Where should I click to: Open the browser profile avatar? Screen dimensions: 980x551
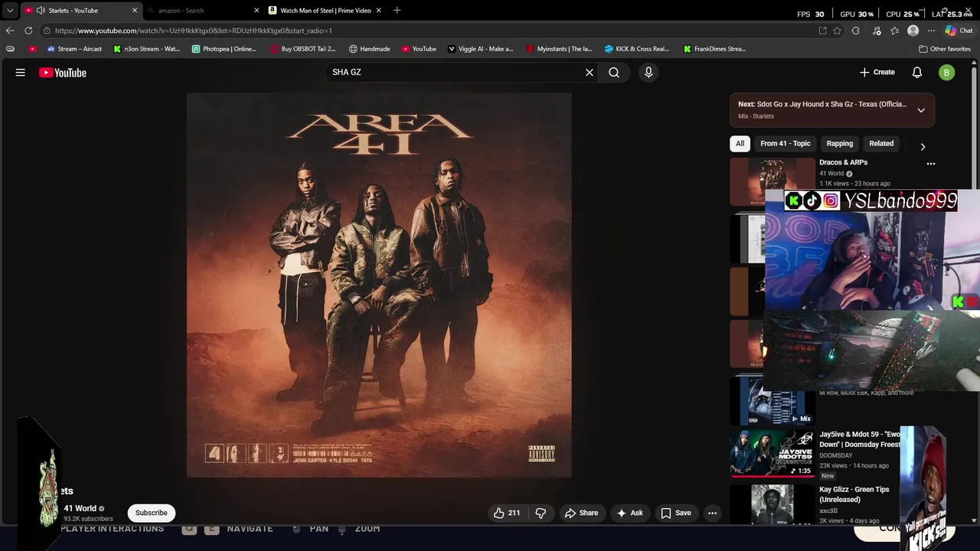pyautogui.click(x=913, y=31)
